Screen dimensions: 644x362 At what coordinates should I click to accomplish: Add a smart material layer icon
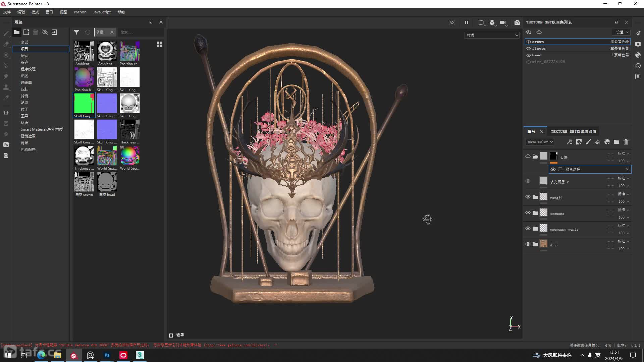point(607,142)
